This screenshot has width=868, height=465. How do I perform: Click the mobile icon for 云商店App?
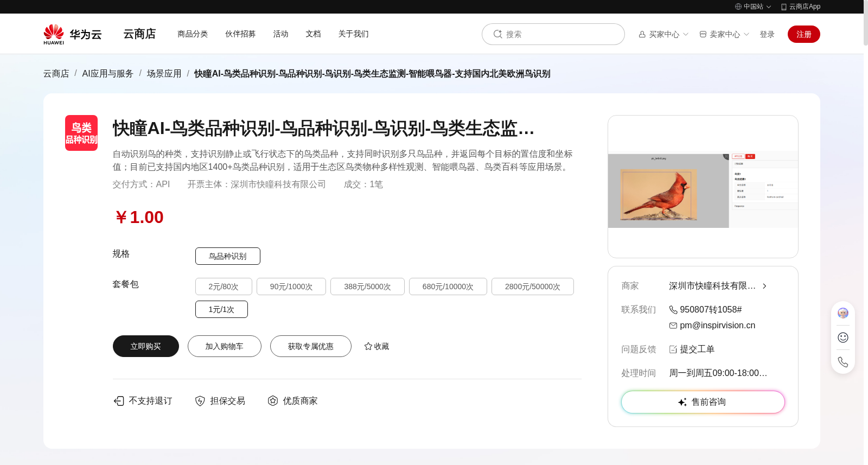(x=784, y=7)
